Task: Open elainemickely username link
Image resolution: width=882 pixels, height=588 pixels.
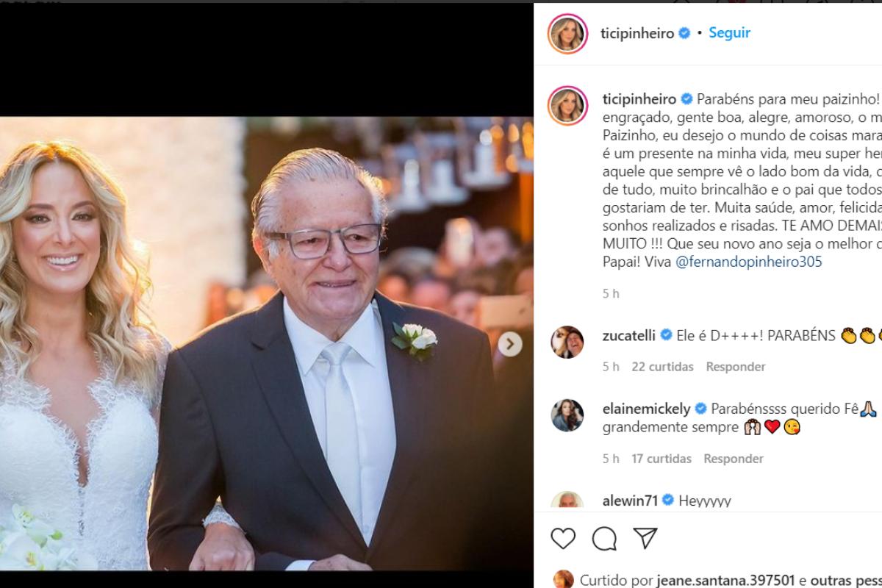Action: [646, 409]
